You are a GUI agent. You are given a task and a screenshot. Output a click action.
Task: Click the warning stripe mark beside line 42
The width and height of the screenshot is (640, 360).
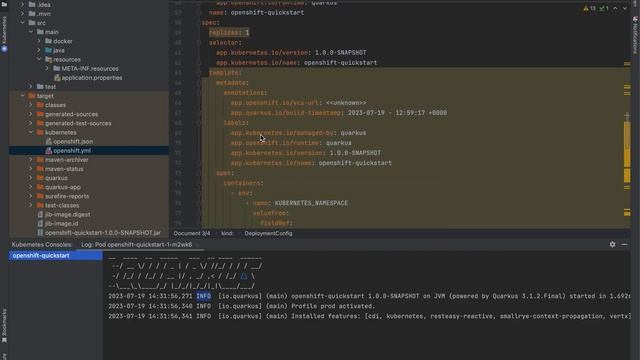pyautogui.click(x=627, y=64)
